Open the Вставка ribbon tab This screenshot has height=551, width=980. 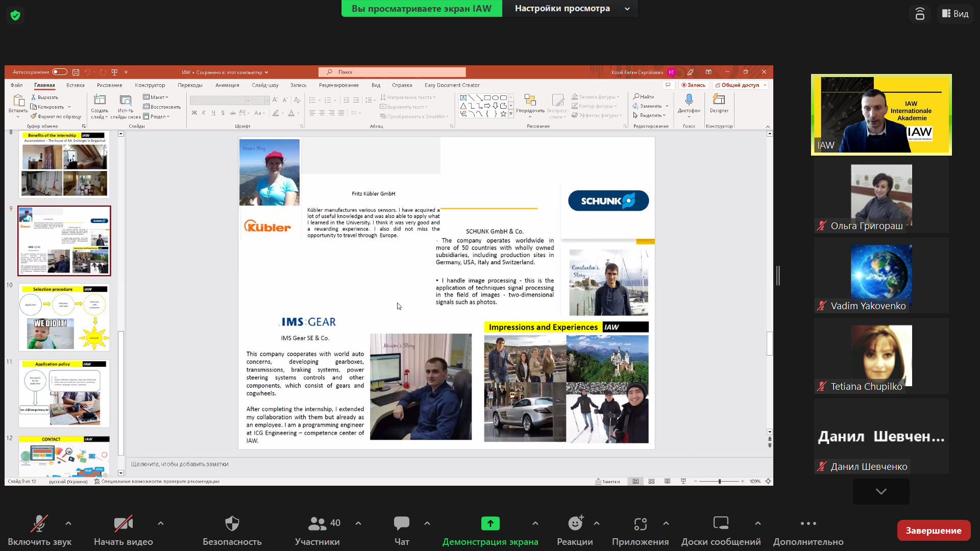(75, 85)
